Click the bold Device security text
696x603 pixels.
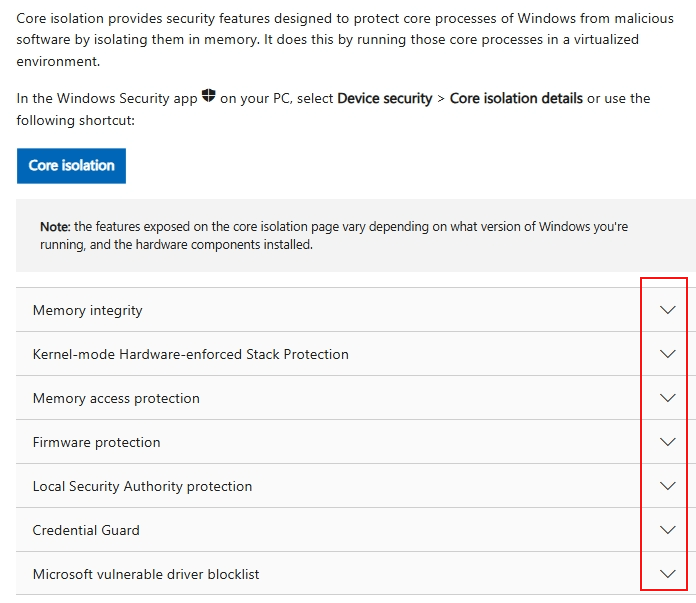pos(384,98)
